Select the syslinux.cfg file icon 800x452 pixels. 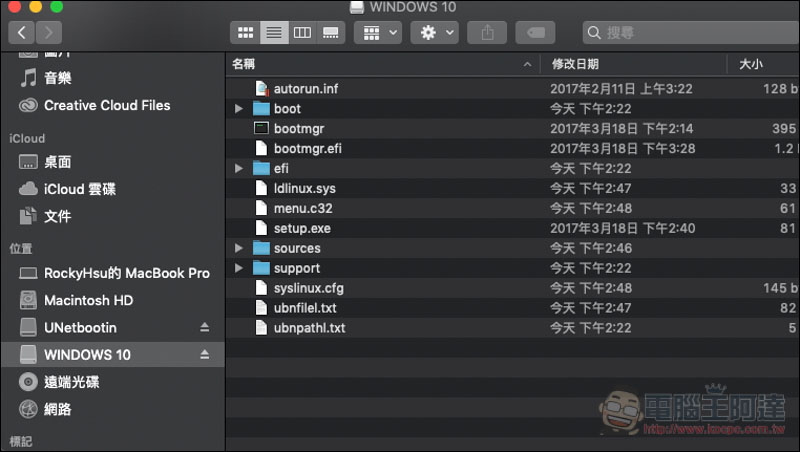point(261,288)
